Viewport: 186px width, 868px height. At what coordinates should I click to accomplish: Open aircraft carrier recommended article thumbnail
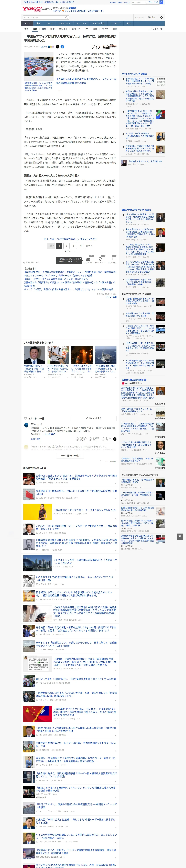106,355
